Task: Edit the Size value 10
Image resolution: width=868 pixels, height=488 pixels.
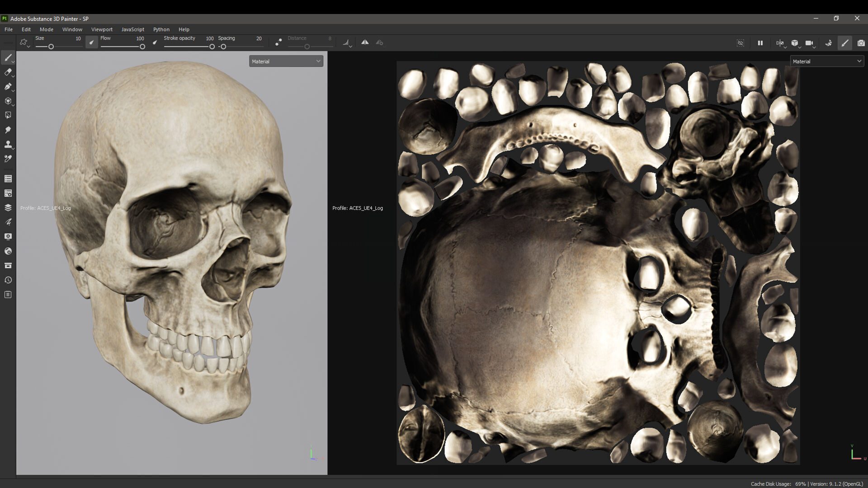Action: coord(78,38)
